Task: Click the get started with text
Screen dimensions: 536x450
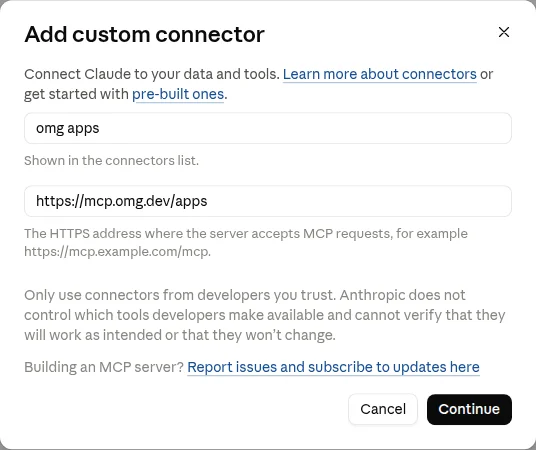Action: [76, 94]
